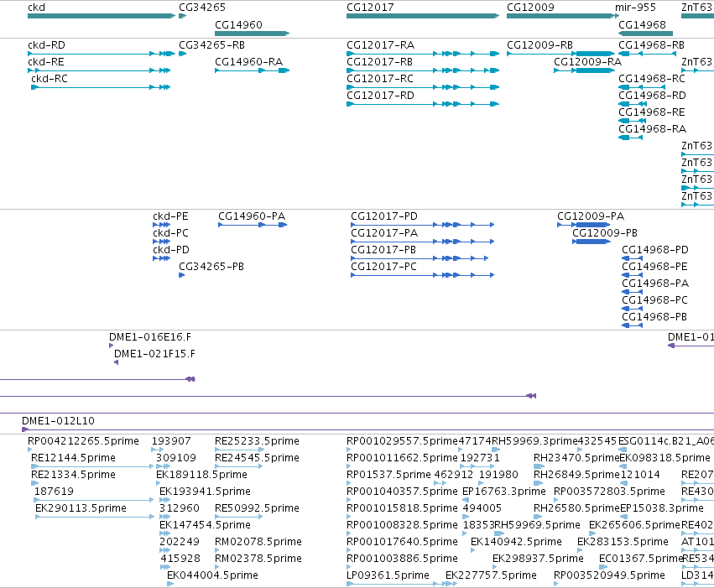Select transcript ckd-RC

coord(50,79)
